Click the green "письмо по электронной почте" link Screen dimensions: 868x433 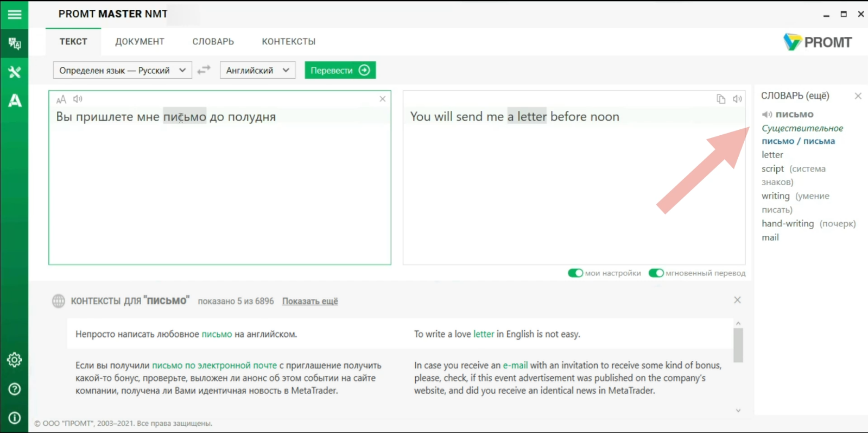tap(214, 366)
